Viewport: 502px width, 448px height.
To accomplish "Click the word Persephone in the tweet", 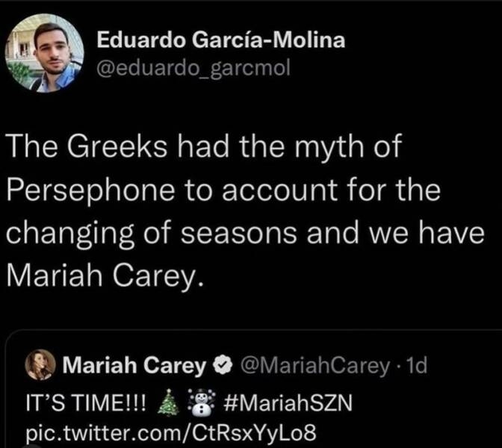I will (x=87, y=190).
